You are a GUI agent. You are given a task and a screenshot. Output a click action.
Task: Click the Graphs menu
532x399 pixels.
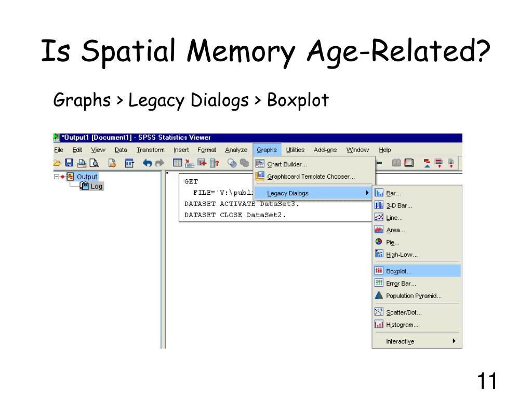(x=267, y=150)
